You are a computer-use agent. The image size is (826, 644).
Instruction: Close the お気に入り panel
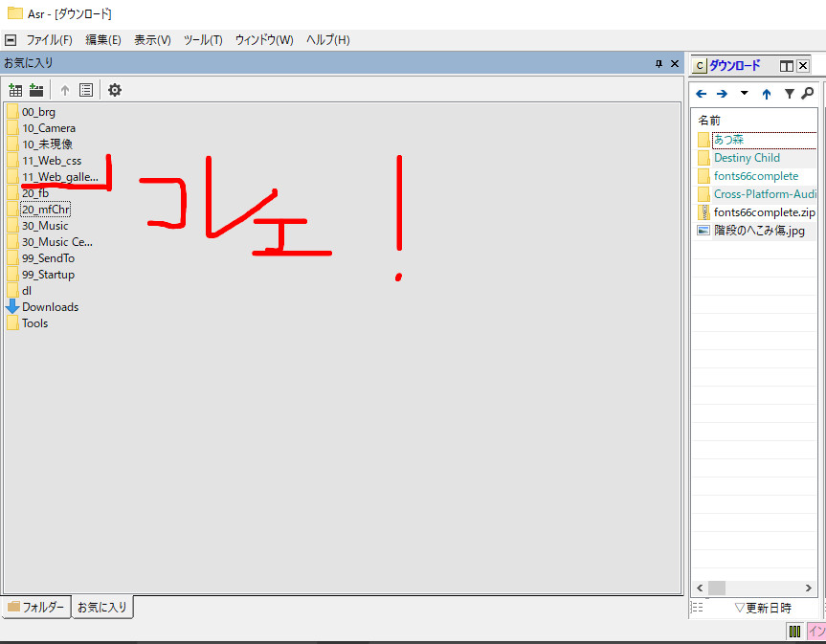[x=674, y=64]
